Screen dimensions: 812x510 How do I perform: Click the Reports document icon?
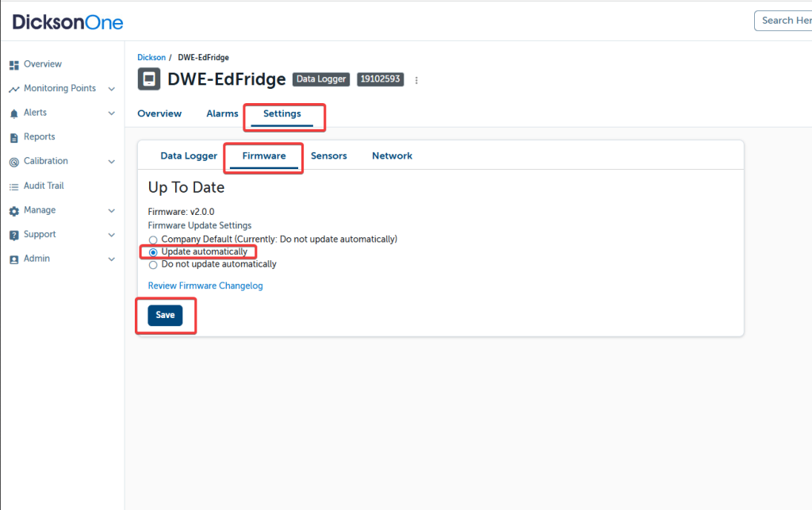[13, 137]
